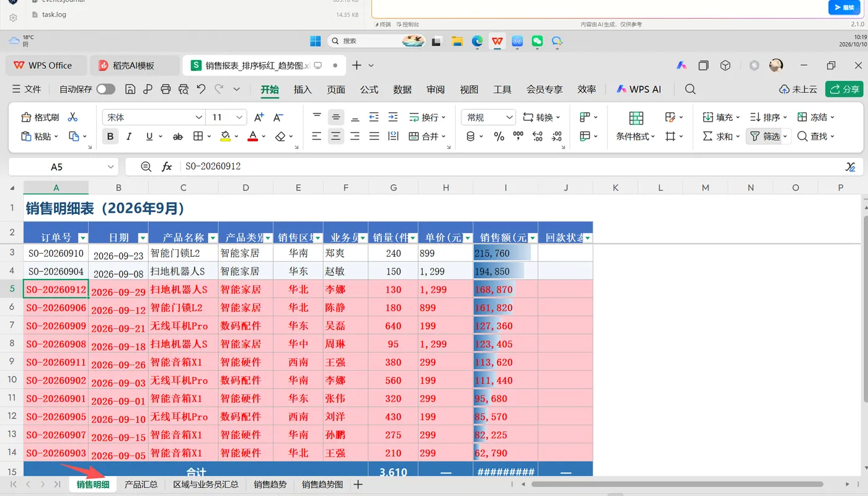Open the Print Preview icon
Screen dimensions: 868x496
[184, 89]
